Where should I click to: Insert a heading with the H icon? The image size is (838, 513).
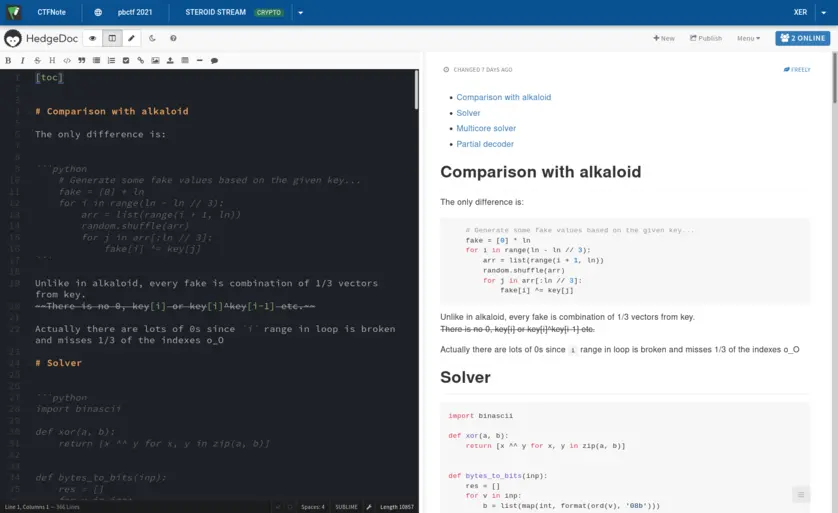tap(52, 60)
